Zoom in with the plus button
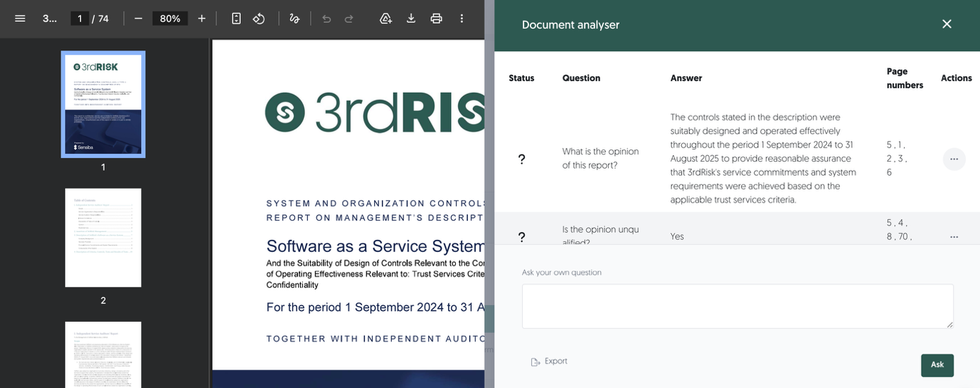This screenshot has width=980, height=388. [202, 19]
